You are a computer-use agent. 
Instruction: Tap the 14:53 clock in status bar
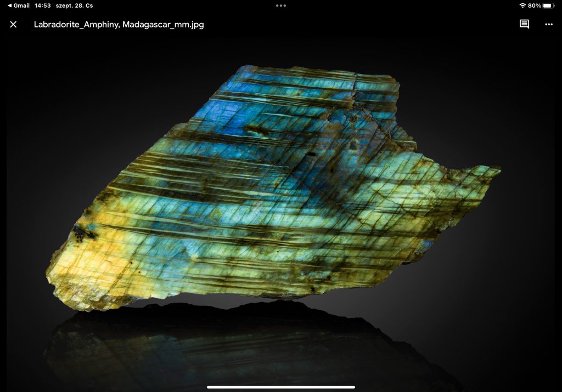point(42,5)
